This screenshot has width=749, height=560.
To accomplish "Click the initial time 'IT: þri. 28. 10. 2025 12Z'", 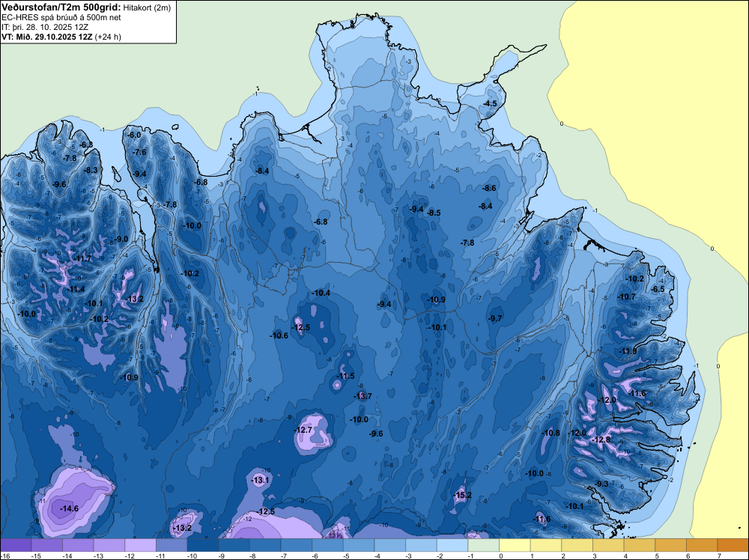I will tap(45, 27).
